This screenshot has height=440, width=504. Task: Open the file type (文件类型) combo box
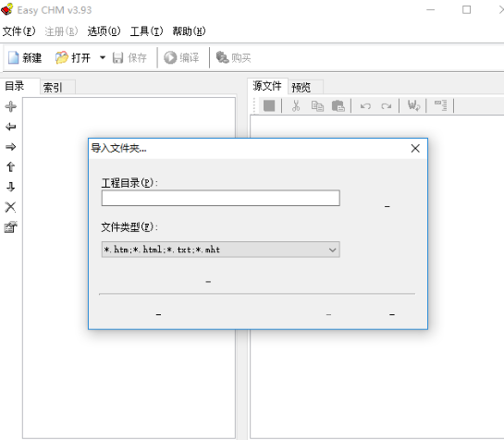[220, 250]
